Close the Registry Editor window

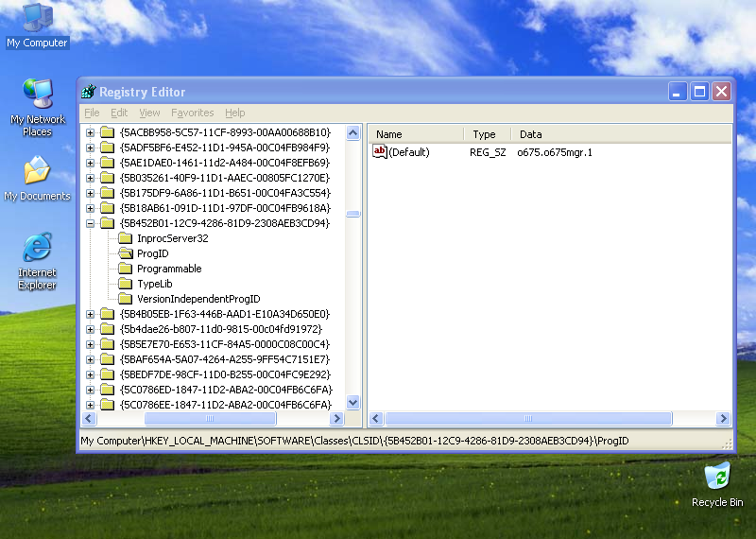[722, 91]
